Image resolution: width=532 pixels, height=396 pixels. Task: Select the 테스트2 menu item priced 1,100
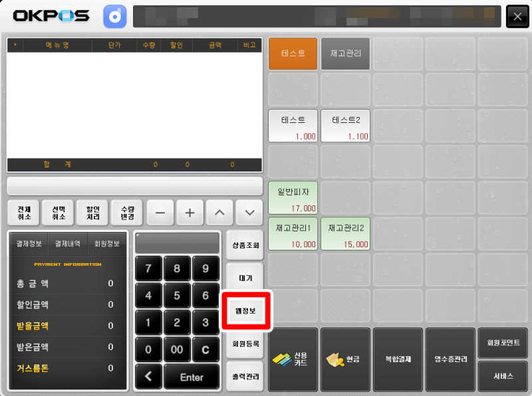click(344, 126)
